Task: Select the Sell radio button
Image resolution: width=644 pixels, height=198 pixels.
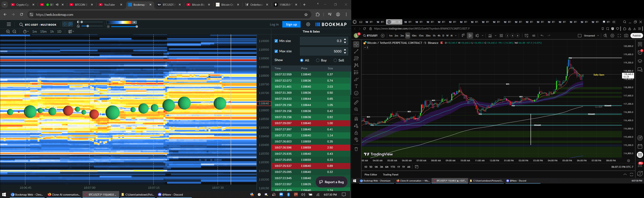Action: 335,60
